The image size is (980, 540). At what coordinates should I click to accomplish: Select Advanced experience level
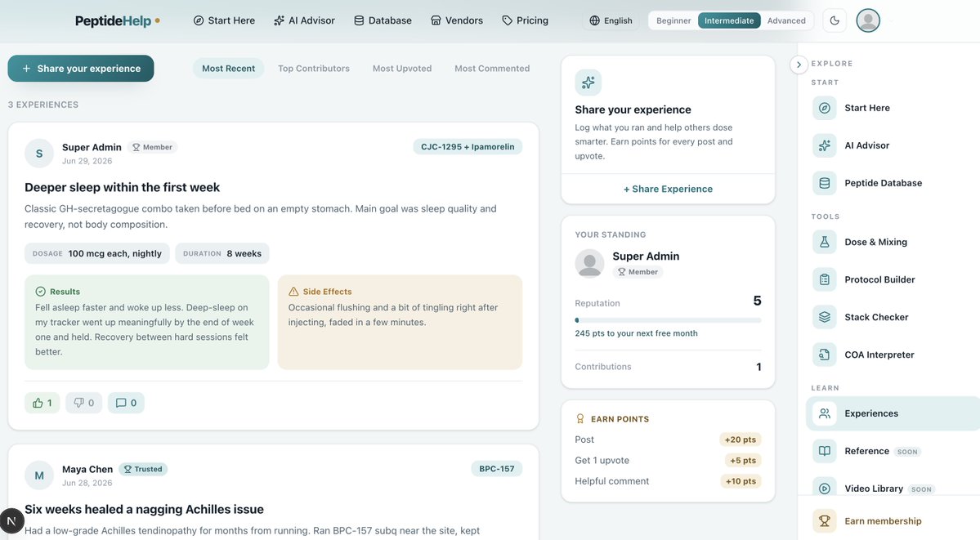(786, 20)
